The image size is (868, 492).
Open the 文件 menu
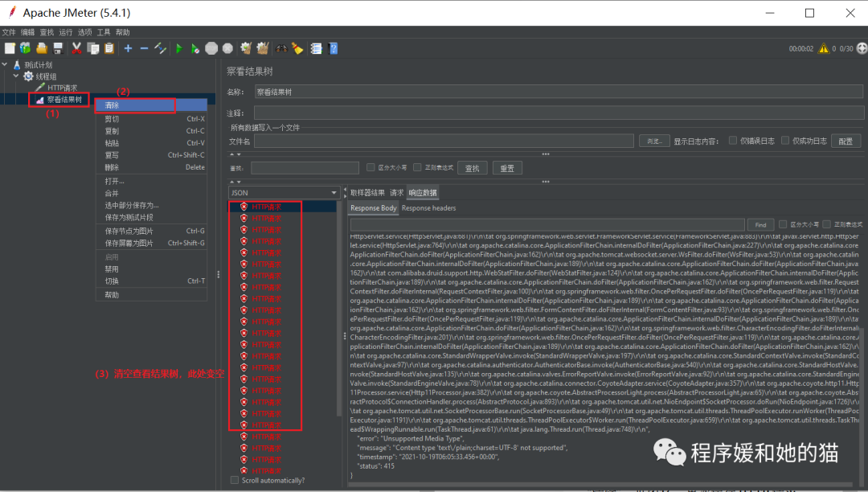(x=9, y=32)
